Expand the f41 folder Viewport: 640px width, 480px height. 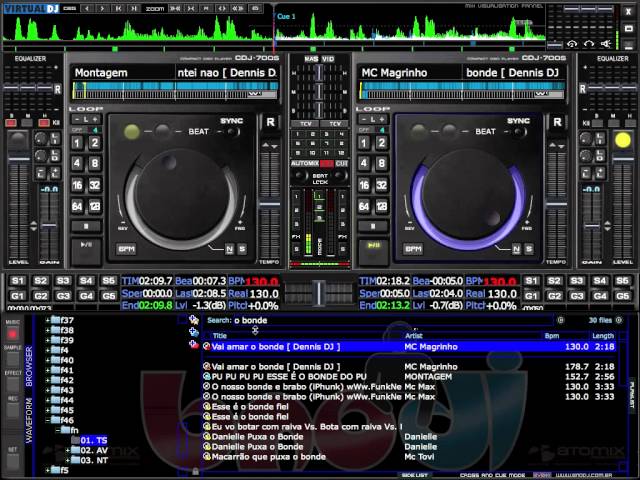48,371
